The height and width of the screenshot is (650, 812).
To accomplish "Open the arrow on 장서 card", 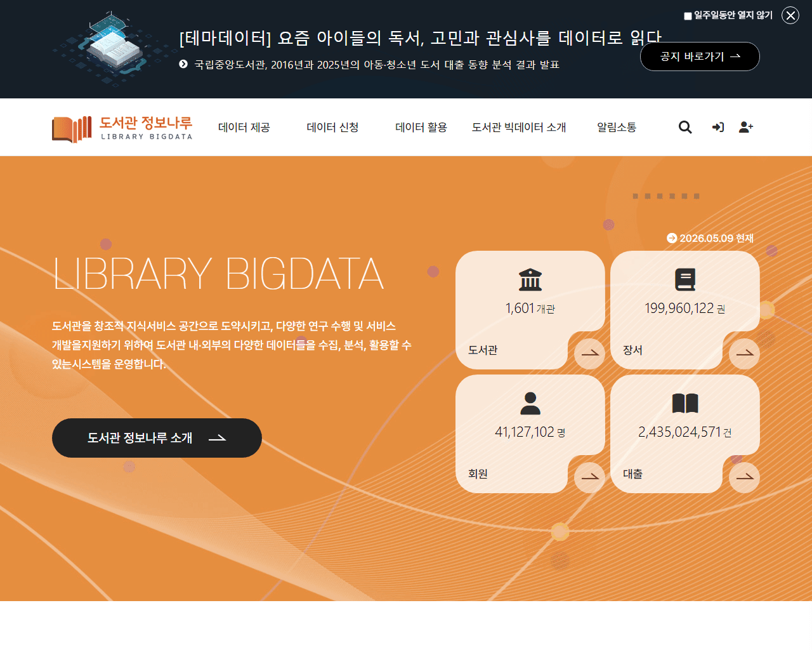I will pyautogui.click(x=744, y=354).
